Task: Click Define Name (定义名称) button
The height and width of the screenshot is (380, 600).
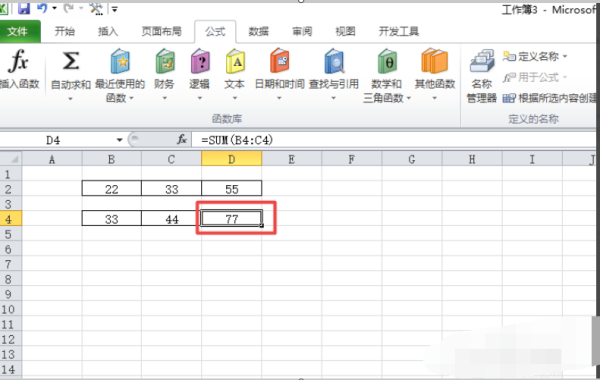Action: (x=534, y=57)
